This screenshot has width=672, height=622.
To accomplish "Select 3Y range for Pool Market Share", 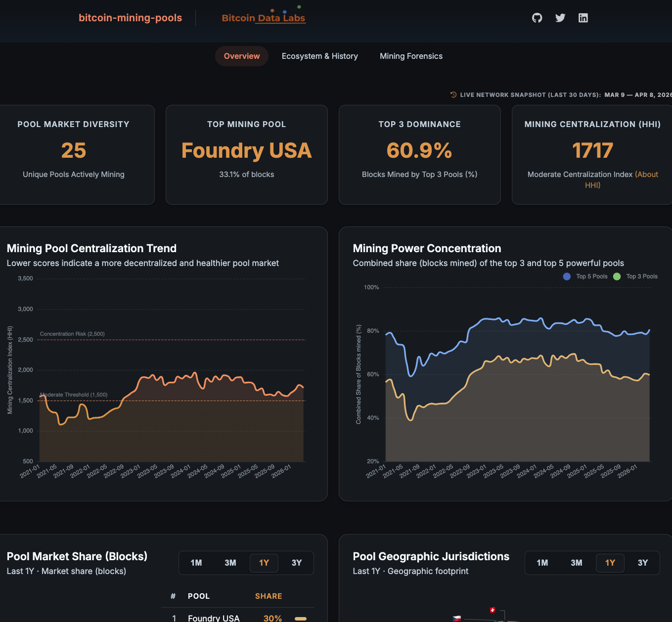I will pos(297,563).
